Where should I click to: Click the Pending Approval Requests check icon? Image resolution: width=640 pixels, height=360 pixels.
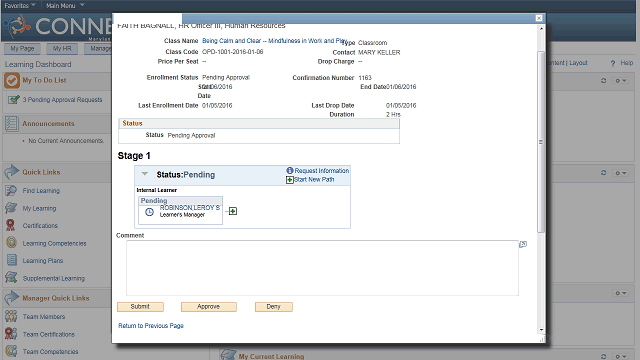(14, 100)
